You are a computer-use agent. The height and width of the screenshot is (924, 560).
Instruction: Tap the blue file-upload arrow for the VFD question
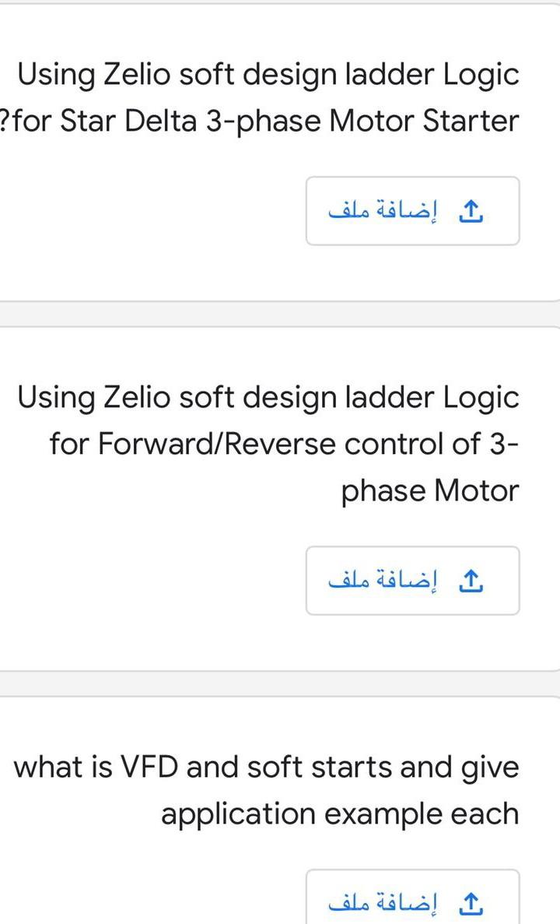(471, 901)
